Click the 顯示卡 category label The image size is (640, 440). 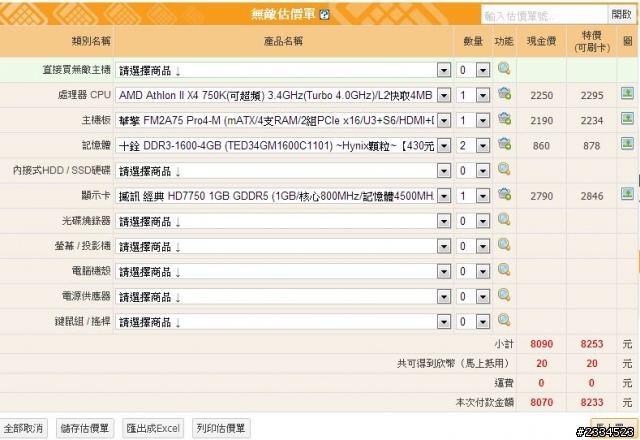tap(96, 196)
